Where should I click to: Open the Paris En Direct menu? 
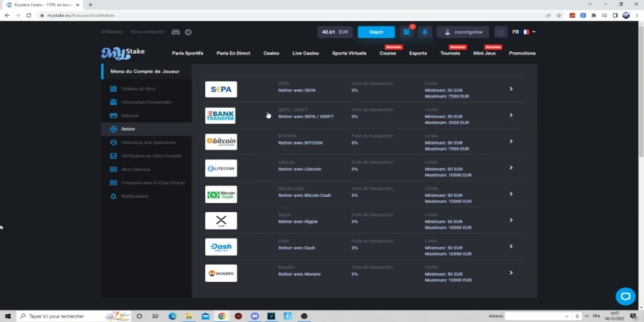pyautogui.click(x=233, y=53)
